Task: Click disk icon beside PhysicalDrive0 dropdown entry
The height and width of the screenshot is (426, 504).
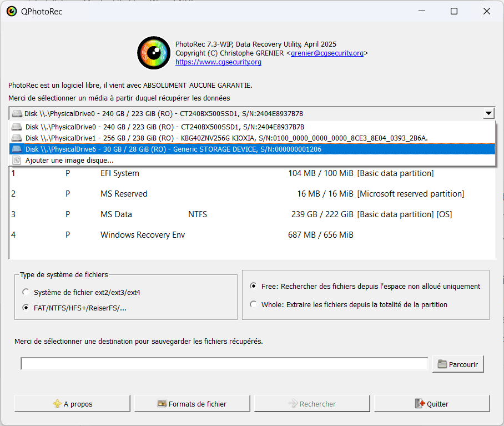Action: (x=17, y=127)
